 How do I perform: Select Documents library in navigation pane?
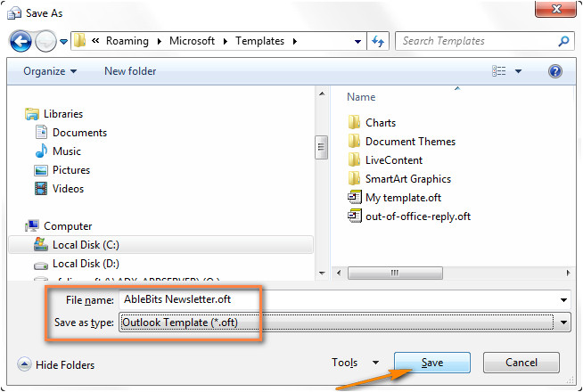pyautogui.click(x=79, y=133)
